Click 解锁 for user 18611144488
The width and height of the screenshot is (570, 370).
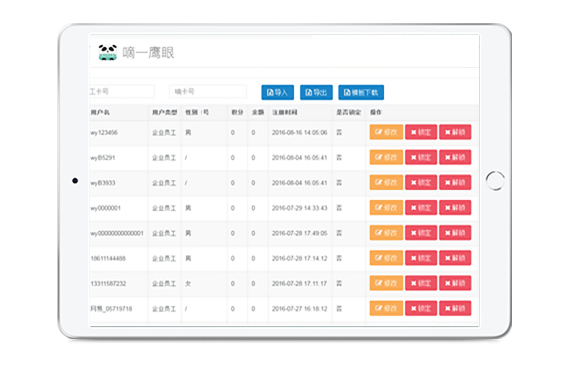click(455, 258)
